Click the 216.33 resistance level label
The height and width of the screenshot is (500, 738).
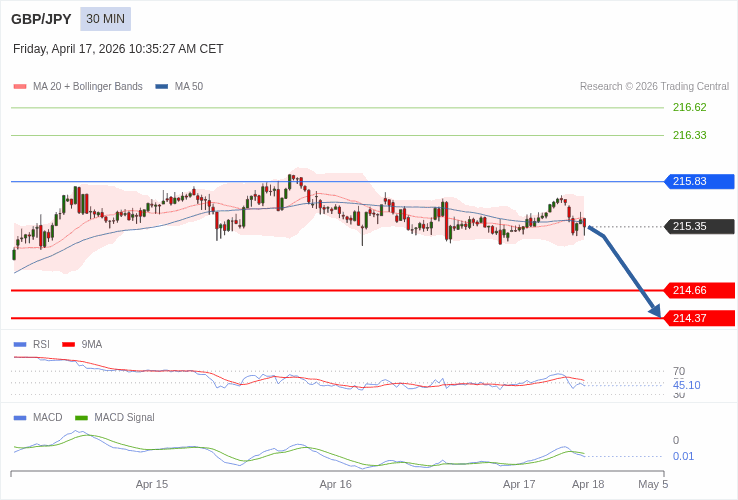click(689, 135)
